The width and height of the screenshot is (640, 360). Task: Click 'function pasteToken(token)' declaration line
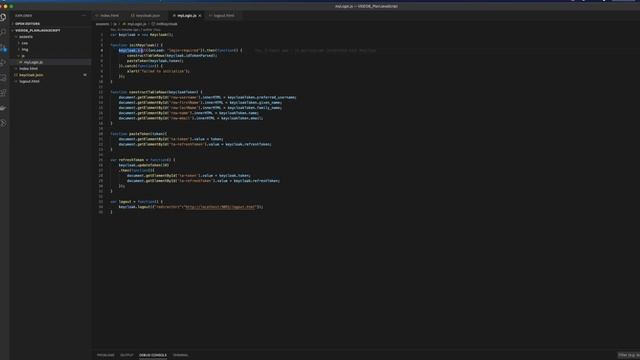[x=138, y=134]
